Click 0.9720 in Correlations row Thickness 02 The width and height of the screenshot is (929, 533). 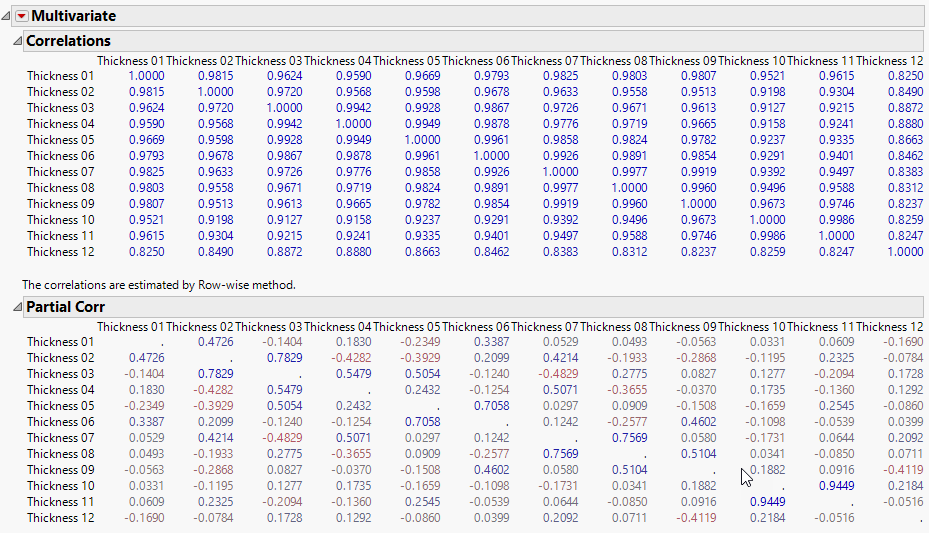pyautogui.click(x=284, y=92)
